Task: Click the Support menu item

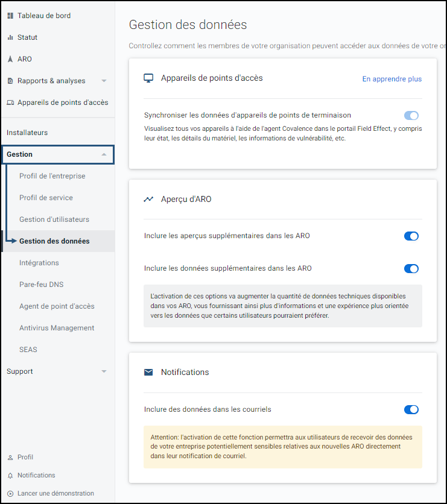Action: coord(20,371)
